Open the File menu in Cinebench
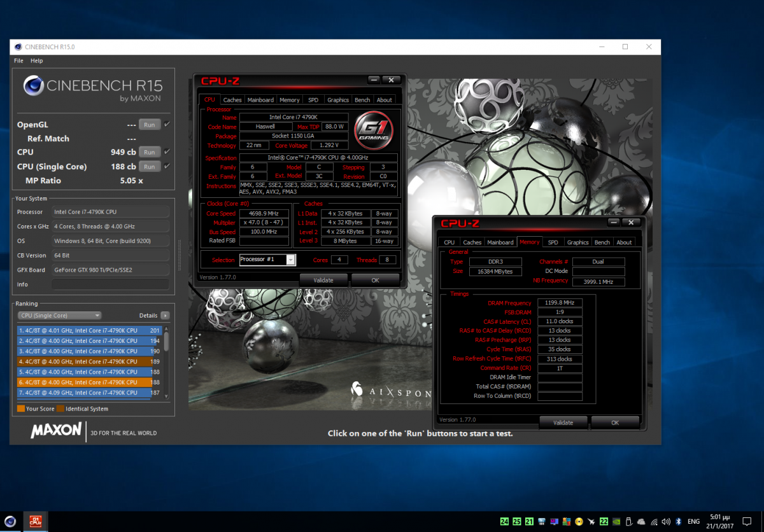Screen dimensions: 764x532 [x=18, y=61]
